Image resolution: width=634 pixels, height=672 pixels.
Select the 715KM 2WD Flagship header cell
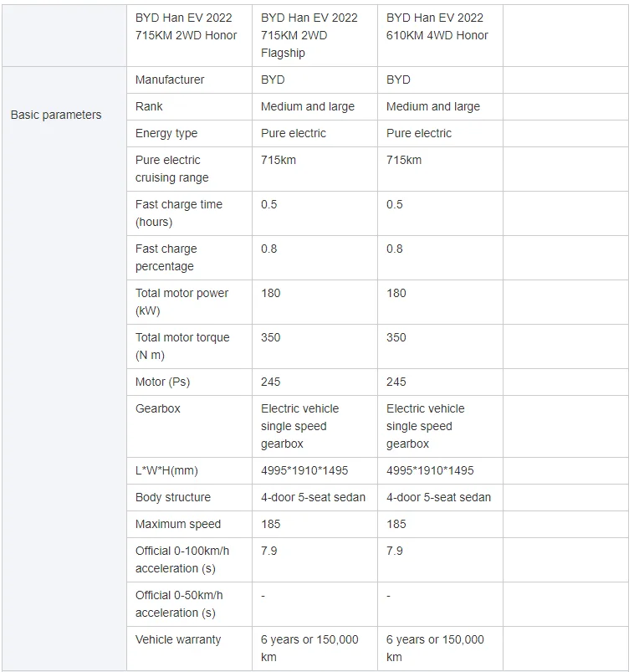click(309, 35)
